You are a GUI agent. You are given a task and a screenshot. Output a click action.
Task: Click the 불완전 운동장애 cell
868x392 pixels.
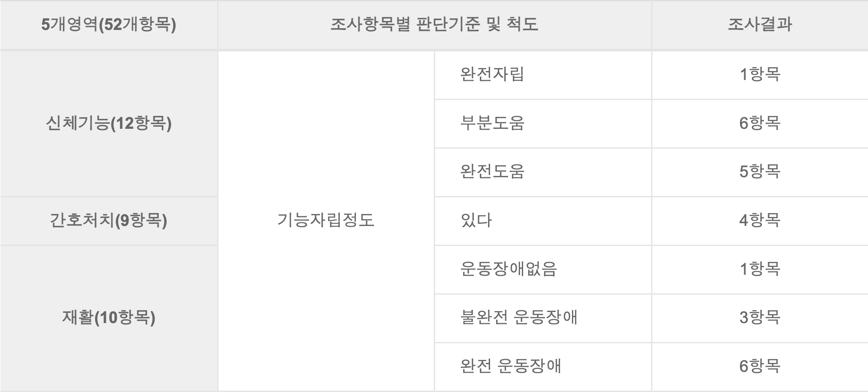[543, 318]
